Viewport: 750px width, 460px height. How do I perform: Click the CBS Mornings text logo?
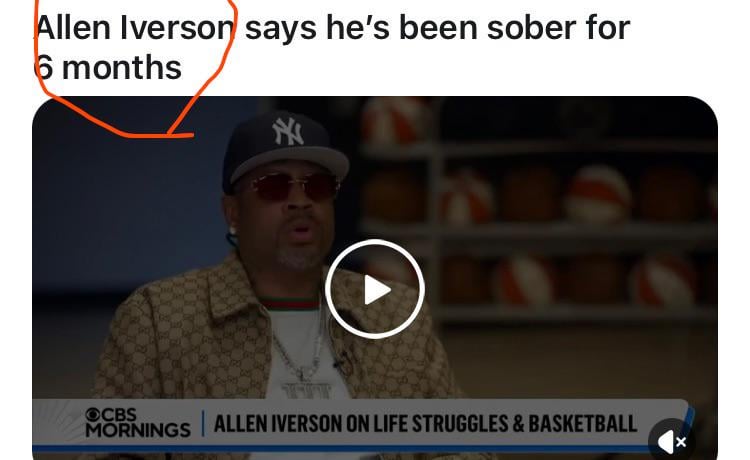(x=138, y=422)
